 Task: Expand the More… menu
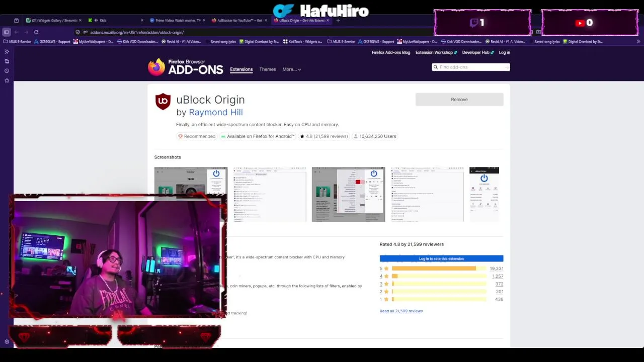(x=292, y=69)
